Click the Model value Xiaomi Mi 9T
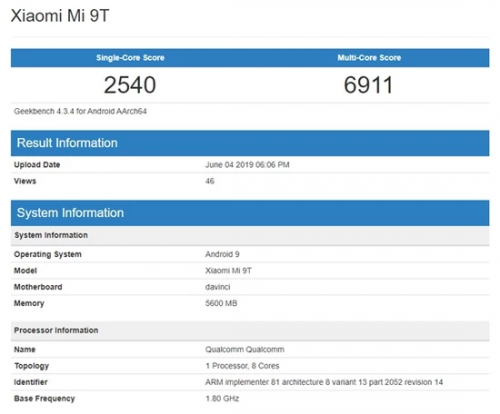The image size is (500, 414). click(228, 271)
